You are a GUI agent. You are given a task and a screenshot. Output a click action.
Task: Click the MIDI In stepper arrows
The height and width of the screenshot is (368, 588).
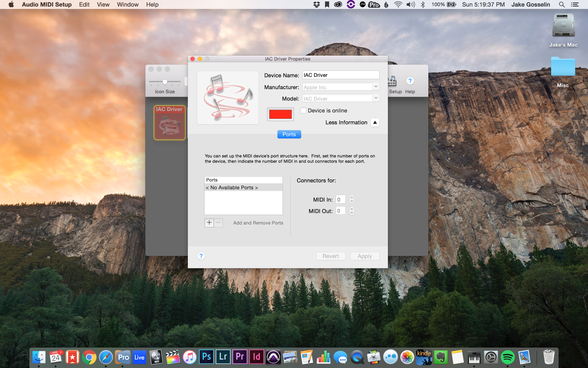(352, 199)
